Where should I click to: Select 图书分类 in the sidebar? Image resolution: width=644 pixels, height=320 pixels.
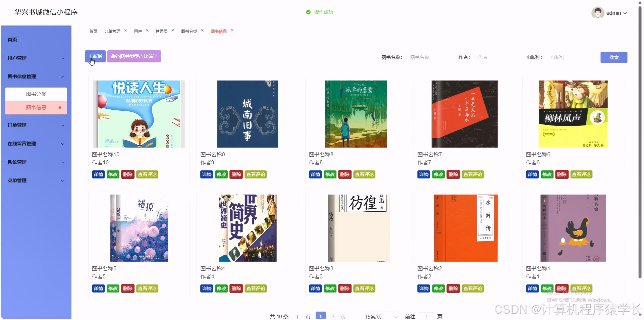tap(36, 94)
